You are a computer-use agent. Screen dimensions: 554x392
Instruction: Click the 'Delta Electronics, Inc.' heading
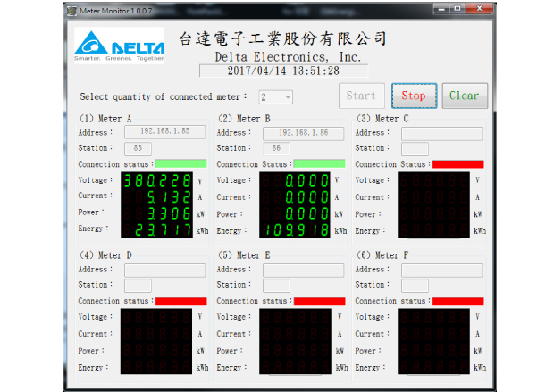288,57
